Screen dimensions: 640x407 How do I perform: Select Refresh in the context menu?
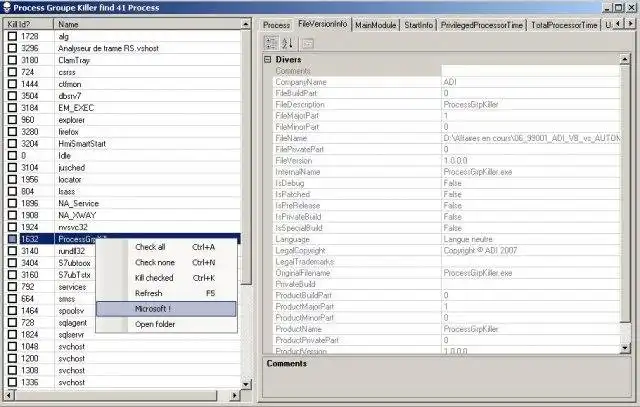166,294
